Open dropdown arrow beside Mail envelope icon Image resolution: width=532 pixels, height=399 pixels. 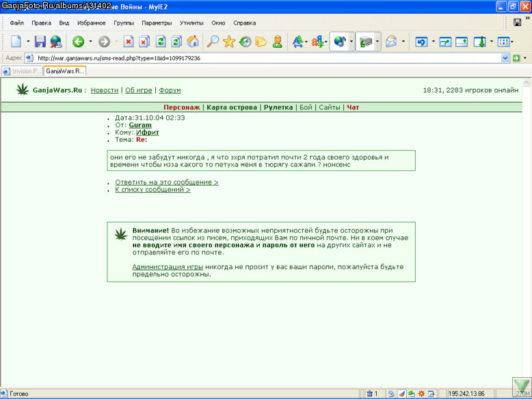coord(403,42)
